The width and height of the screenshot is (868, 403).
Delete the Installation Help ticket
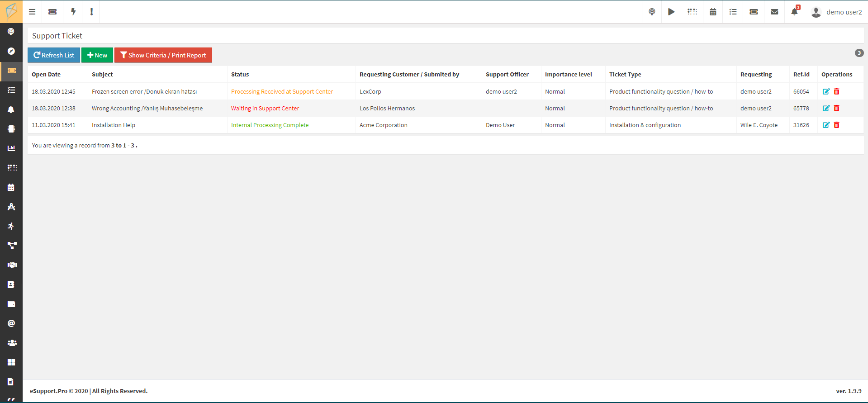837,125
